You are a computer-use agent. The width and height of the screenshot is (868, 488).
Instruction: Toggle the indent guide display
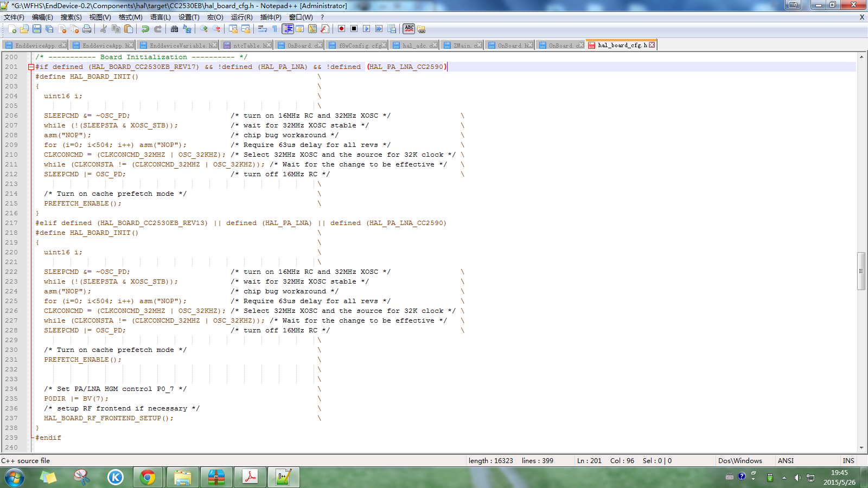pos(288,29)
